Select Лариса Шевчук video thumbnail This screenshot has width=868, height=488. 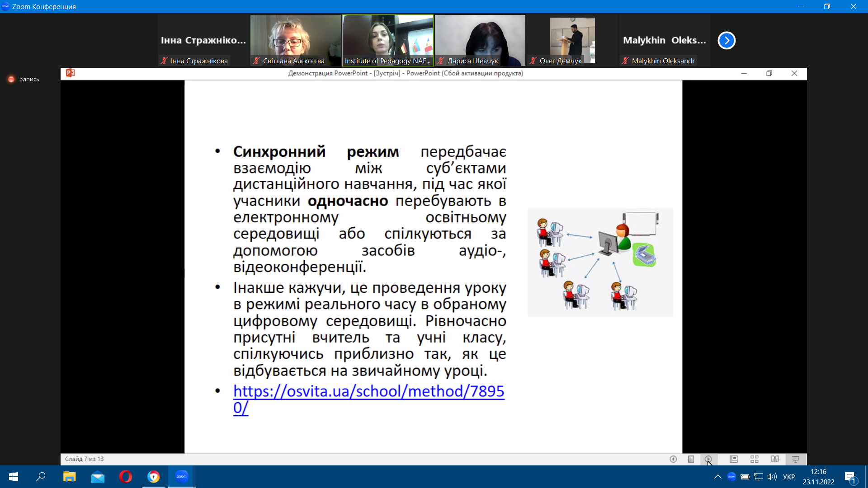(x=480, y=41)
